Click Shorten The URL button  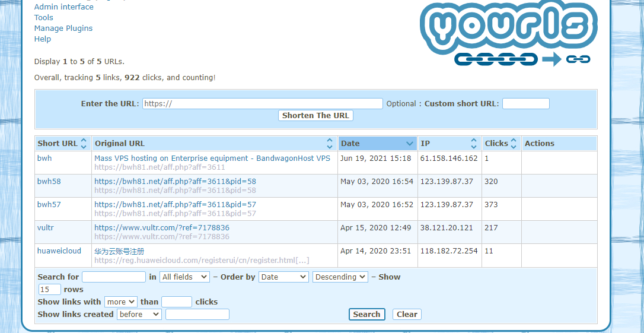315,116
